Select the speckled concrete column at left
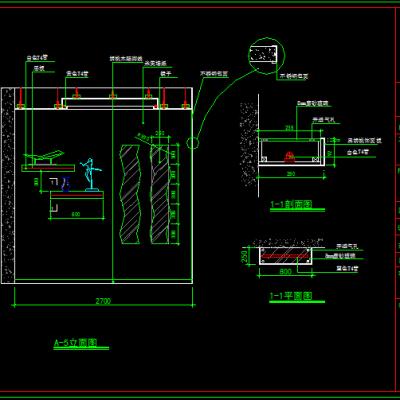400x400 pixels. point(8,185)
